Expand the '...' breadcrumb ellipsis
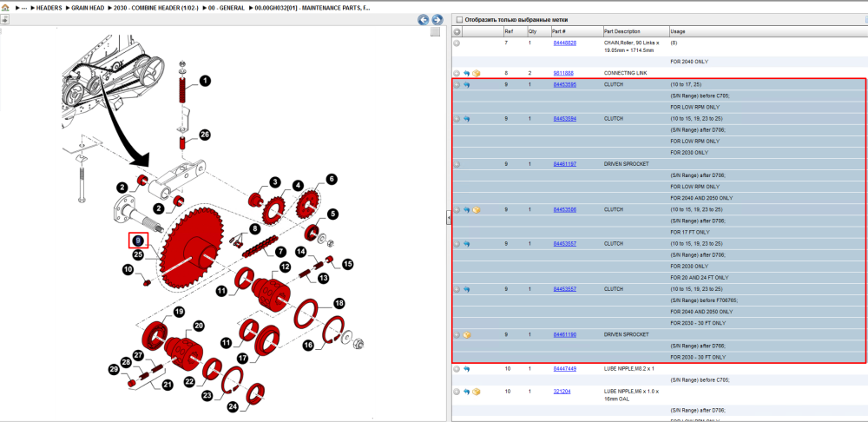Screen dimensions: 868x422 [23, 9]
